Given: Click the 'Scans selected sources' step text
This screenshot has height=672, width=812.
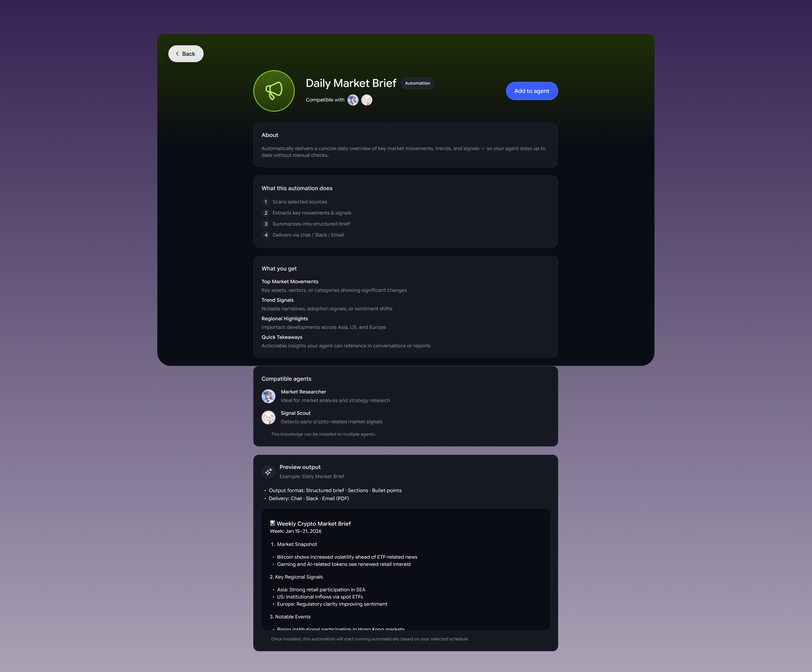Looking at the screenshot, I should click(300, 202).
